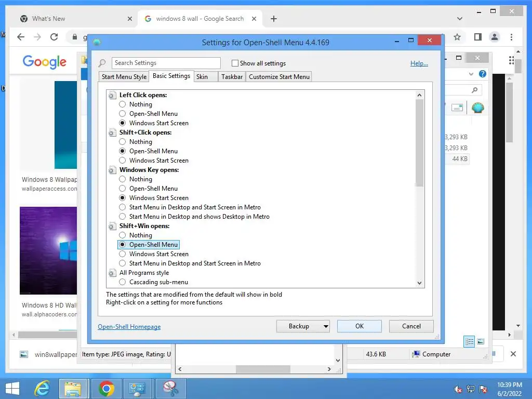Screen dimensions: 532x399
Task: Click Chrome forward arrow
Action: [37, 37]
